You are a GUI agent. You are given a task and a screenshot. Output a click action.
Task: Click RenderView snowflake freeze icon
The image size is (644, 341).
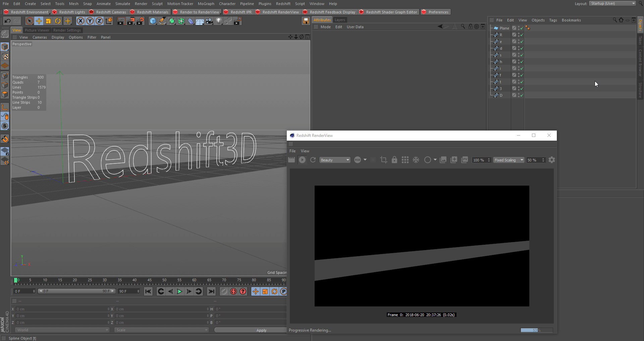[416, 160]
